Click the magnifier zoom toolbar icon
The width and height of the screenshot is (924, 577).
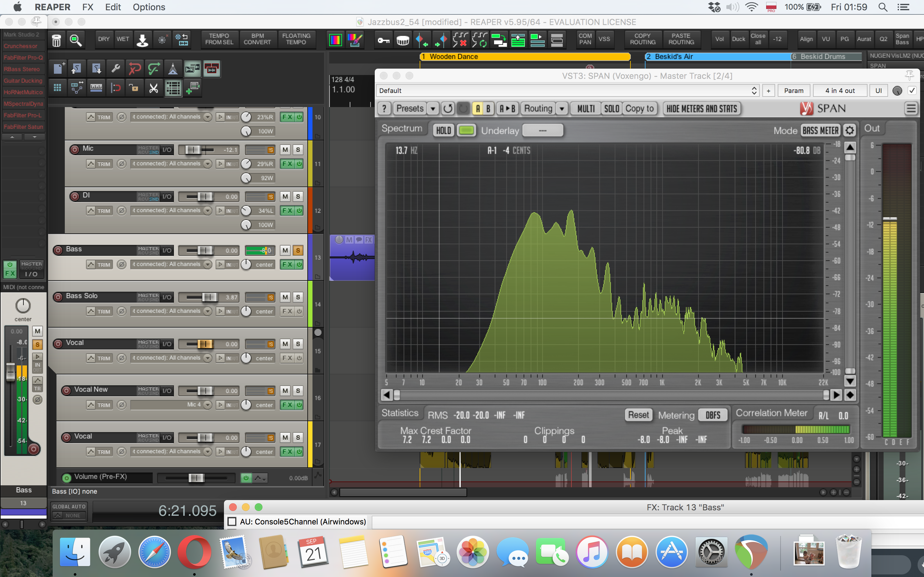point(76,40)
